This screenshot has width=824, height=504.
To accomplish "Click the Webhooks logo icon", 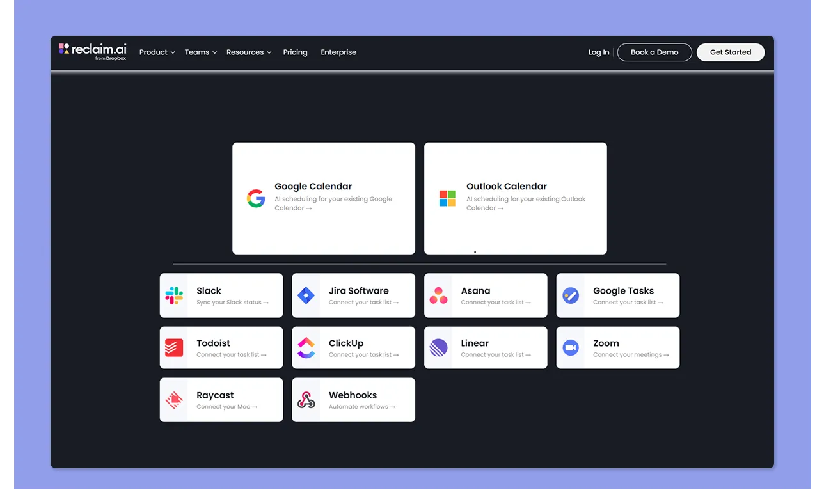I will [306, 400].
